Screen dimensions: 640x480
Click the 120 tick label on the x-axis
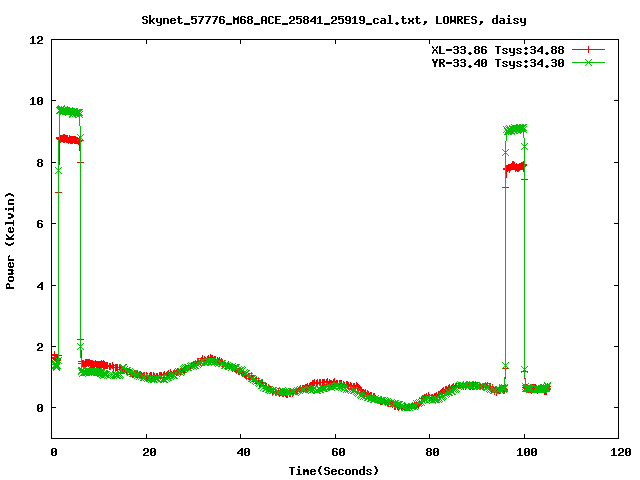pyautogui.click(x=618, y=452)
